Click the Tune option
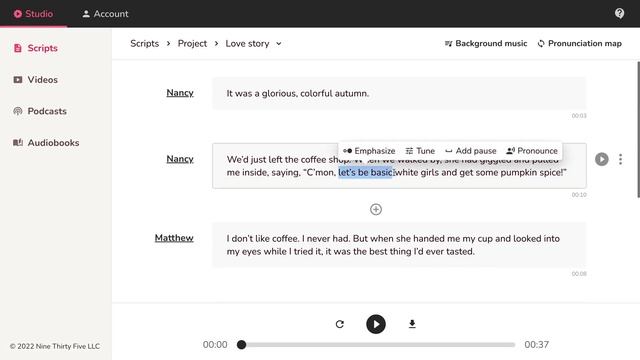 coord(420,151)
